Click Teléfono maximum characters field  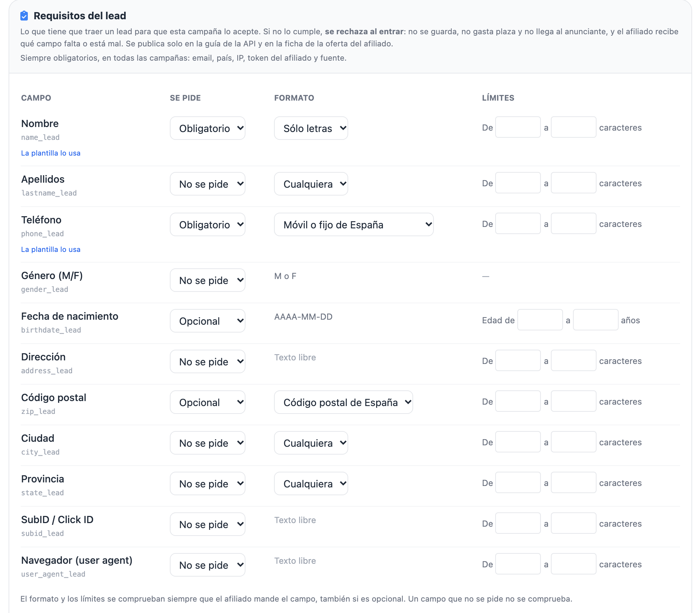click(x=574, y=223)
